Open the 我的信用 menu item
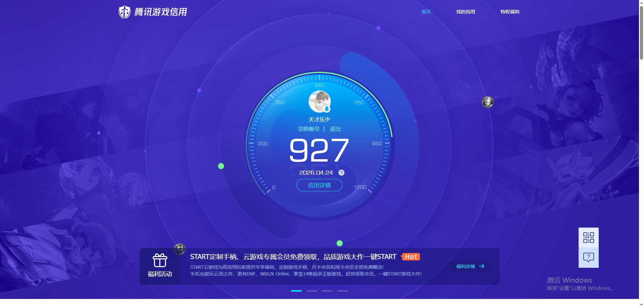 [x=466, y=12]
